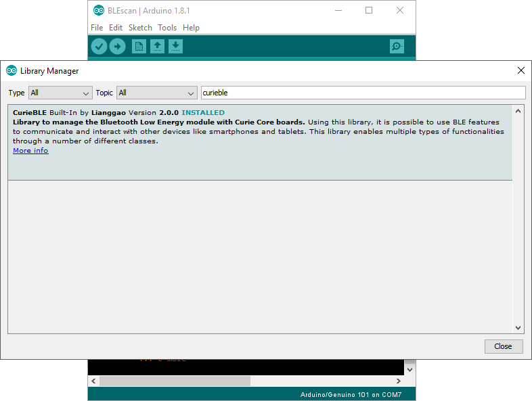Image resolution: width=532 pixels, height=401 pixels.
Task: Click the console scroll left arrow
Action: (93, 381)
